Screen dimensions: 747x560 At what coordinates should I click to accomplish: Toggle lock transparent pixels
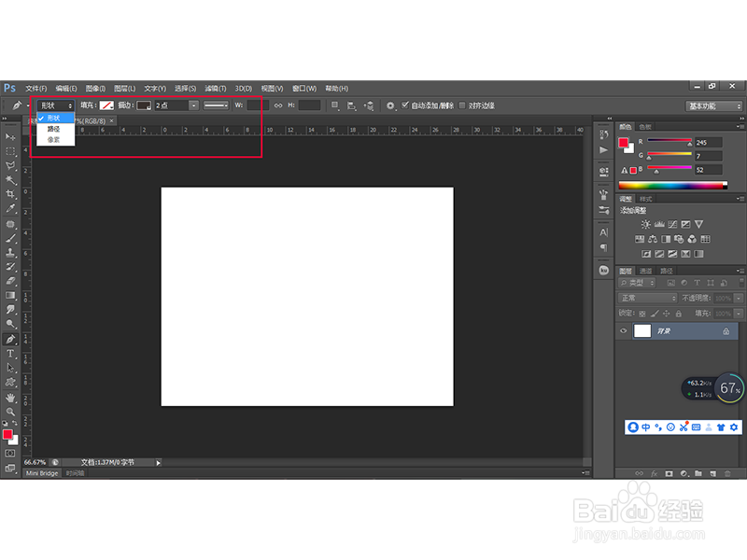tap(642, 314)
